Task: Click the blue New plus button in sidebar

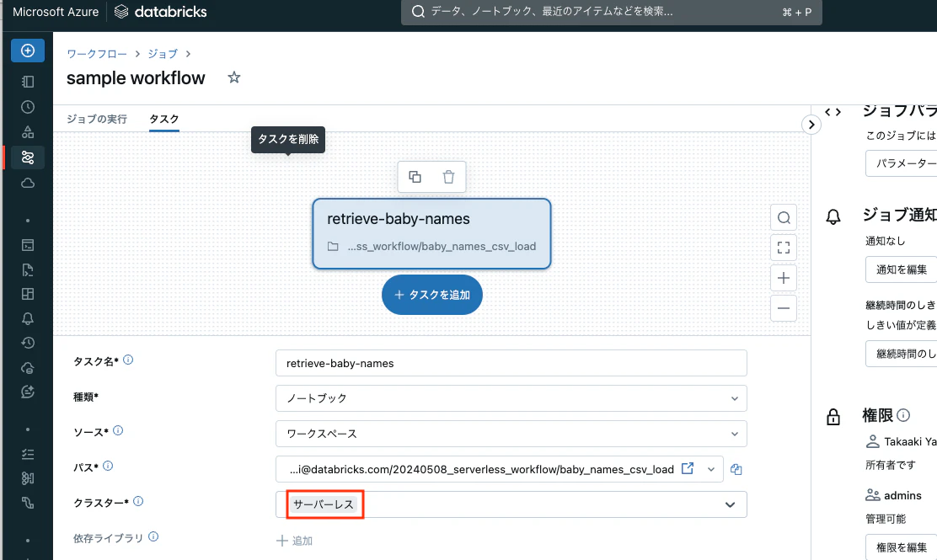Action: point(28,51)
